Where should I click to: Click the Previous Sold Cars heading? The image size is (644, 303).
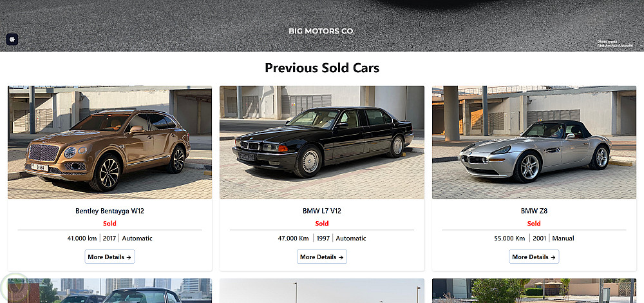[321, 68]
